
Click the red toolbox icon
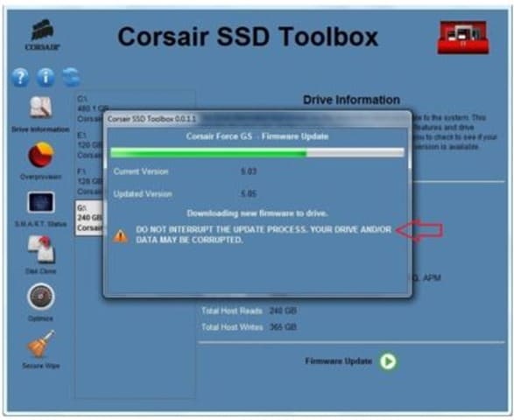(463, 38)
